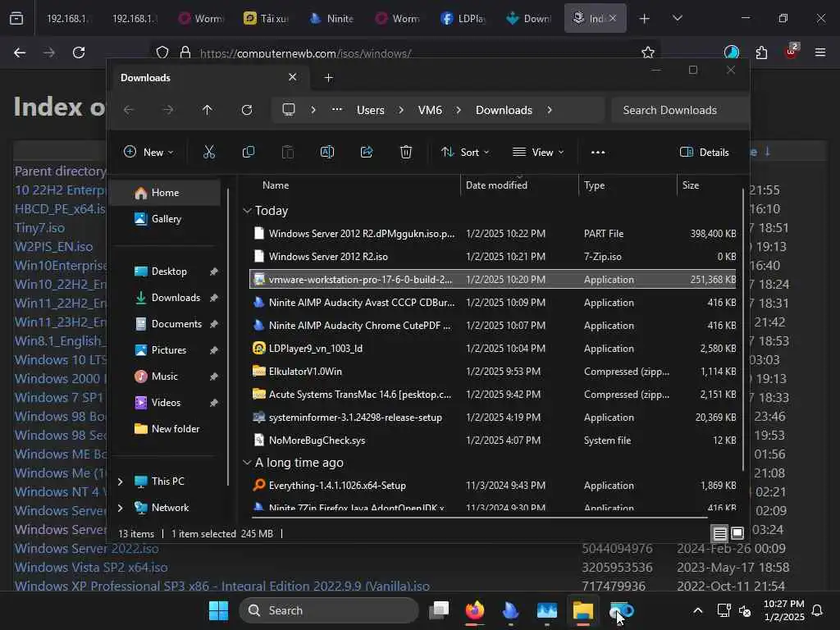
Task: Click Windows Server 2022.iso link in Firefox
Action: (86, 549)
